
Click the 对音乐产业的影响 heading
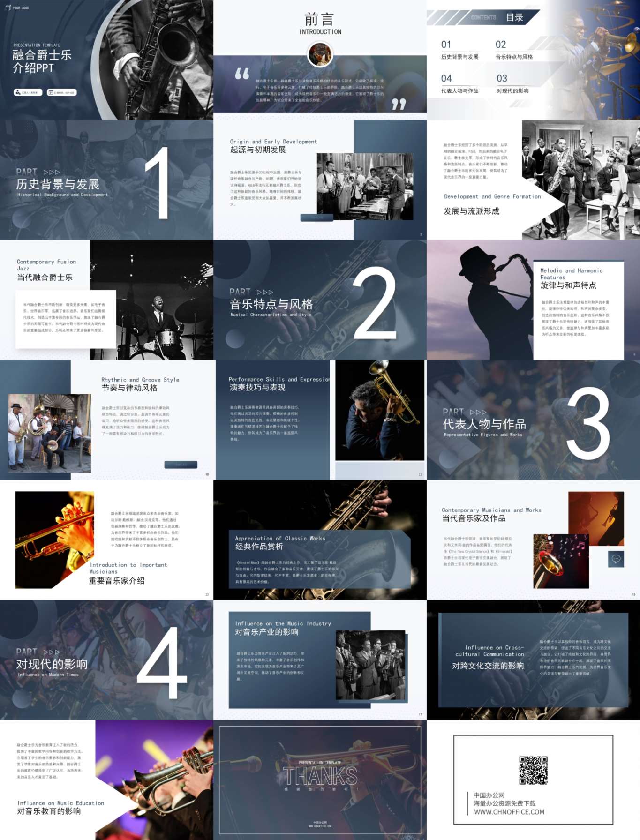pyautogui.click(x=267, y=632)
